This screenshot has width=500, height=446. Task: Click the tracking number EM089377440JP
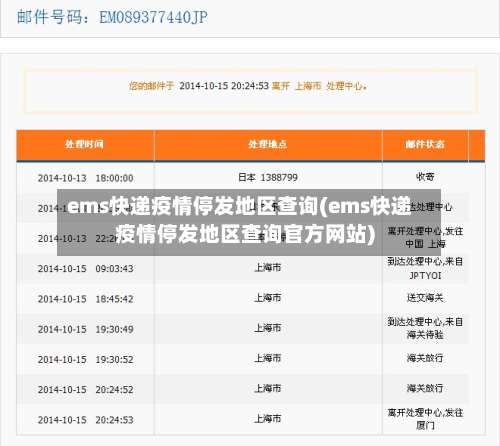[x=153, y=17]
